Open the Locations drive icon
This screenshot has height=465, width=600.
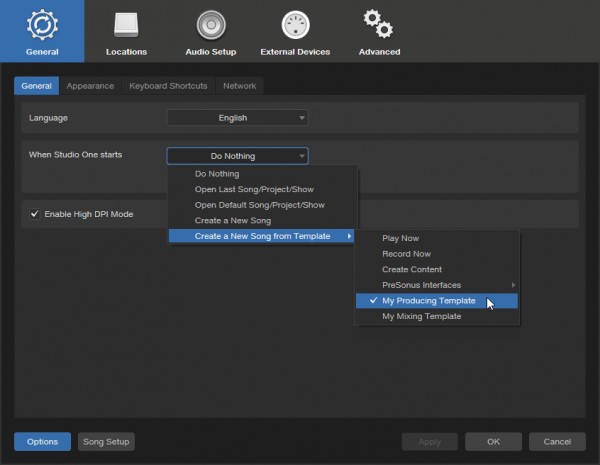[126, 25]
